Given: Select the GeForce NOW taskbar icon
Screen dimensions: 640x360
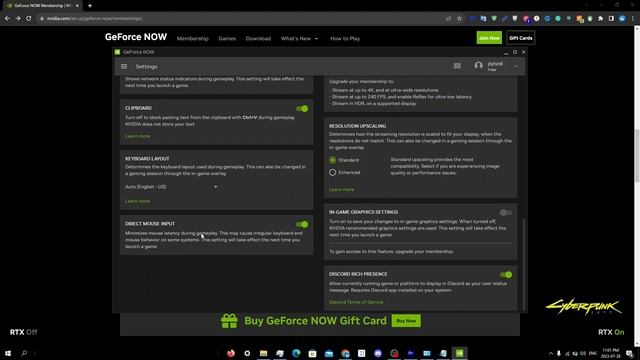Looking at the screenshot, I should click(x=459, y=353).
